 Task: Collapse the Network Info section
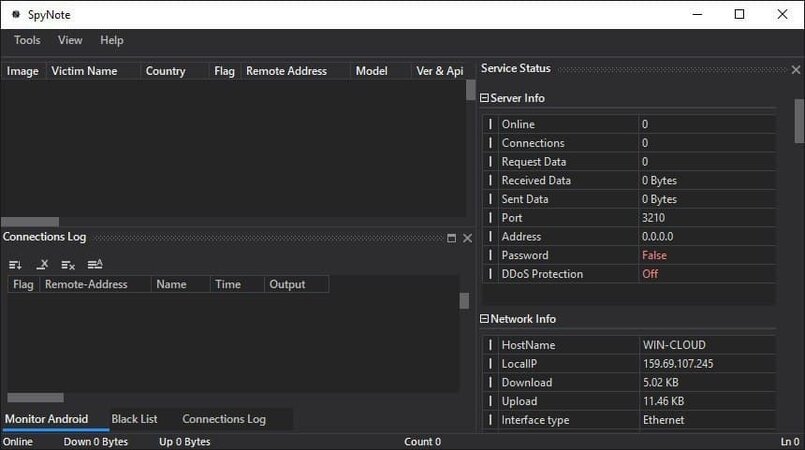485,319
